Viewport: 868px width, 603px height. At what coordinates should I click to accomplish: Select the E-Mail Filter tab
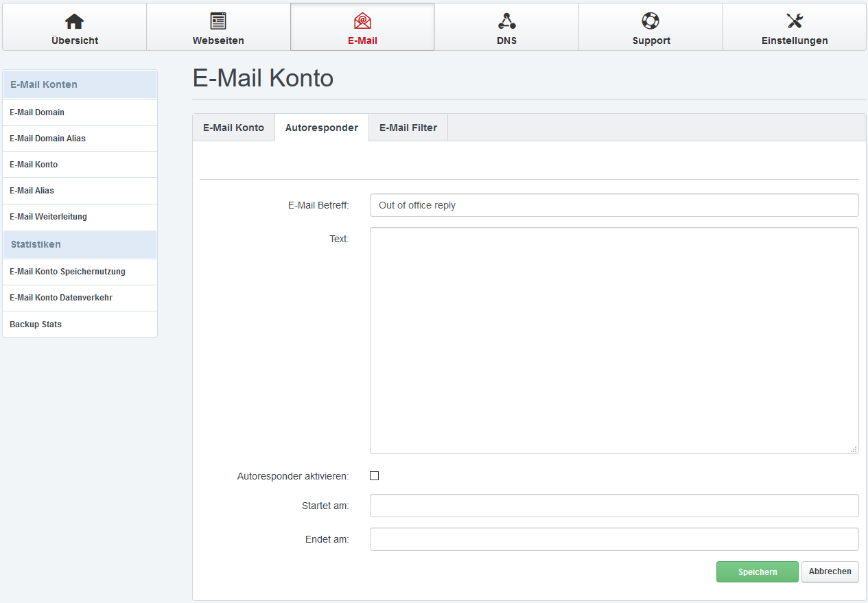[x=408, y=128]
